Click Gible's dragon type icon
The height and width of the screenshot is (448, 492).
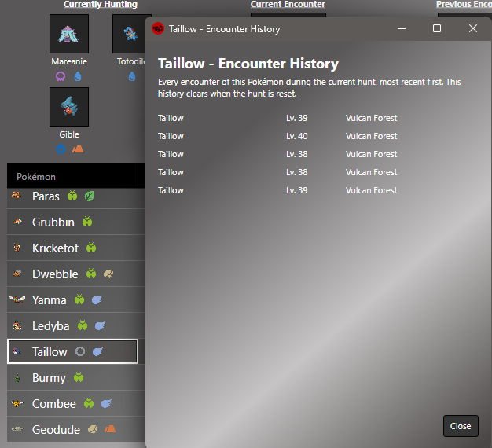coord(61,149)
